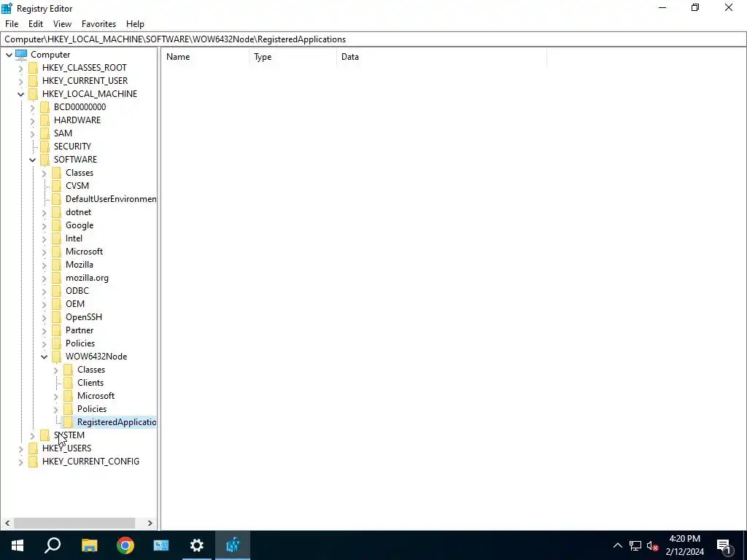Expand HKEY_CURRENT_USER hive
747x560 pixels.
(20, 82)
